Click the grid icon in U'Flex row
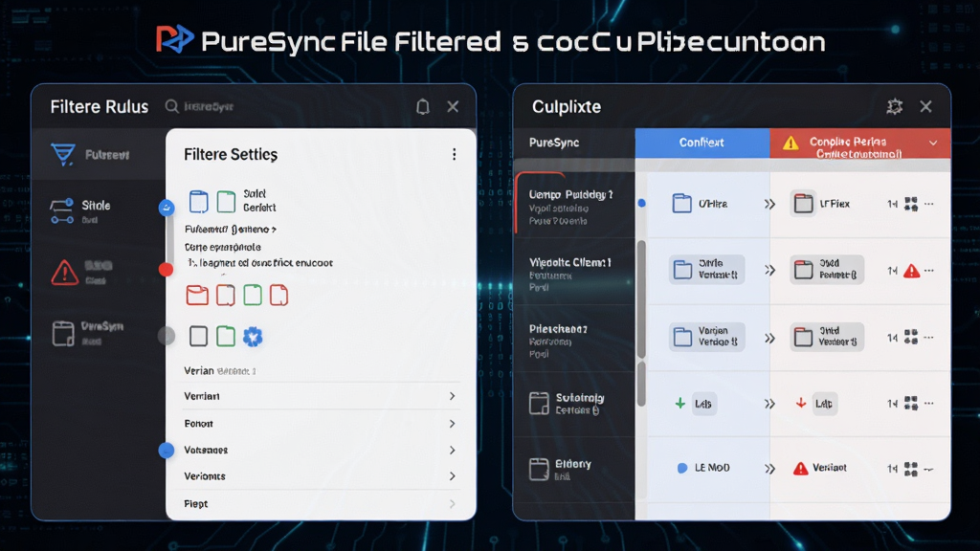 (911, 204)
